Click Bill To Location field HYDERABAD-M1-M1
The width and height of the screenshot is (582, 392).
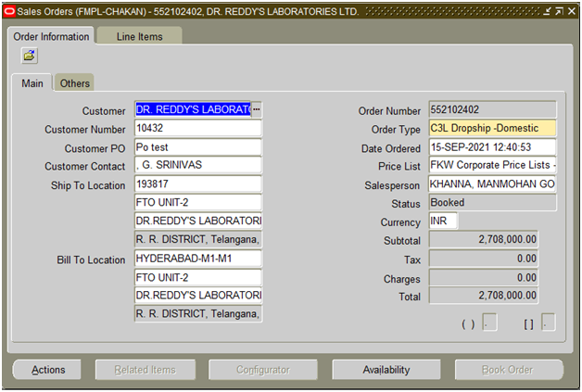tap(198, 259)
